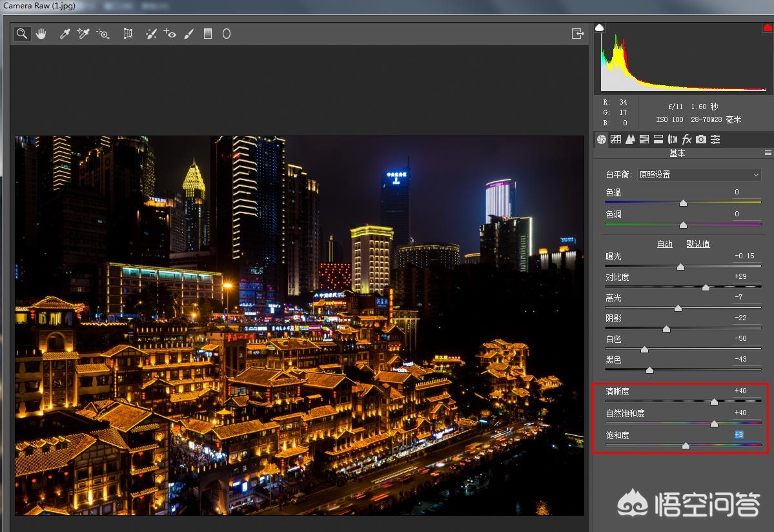Image resolution: width=774 pixels, height=532 pixels.
Task: Select the Hand tool
Action: [41, 34]
